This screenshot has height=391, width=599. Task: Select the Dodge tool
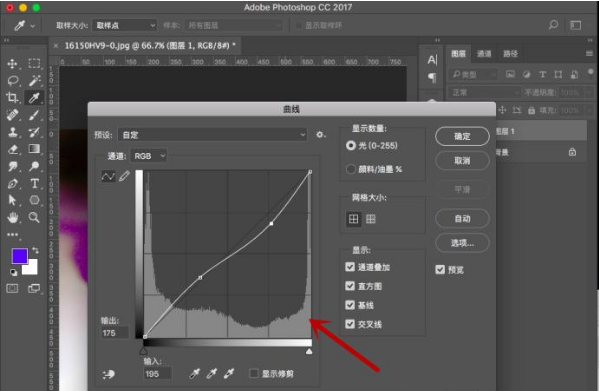click(34, 166)
